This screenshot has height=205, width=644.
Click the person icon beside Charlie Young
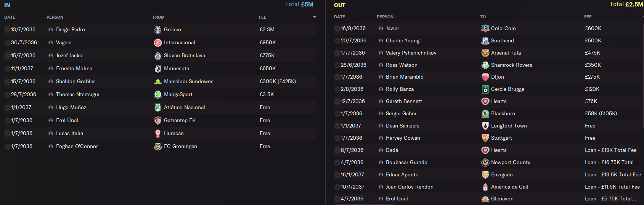tap(381, 41)
